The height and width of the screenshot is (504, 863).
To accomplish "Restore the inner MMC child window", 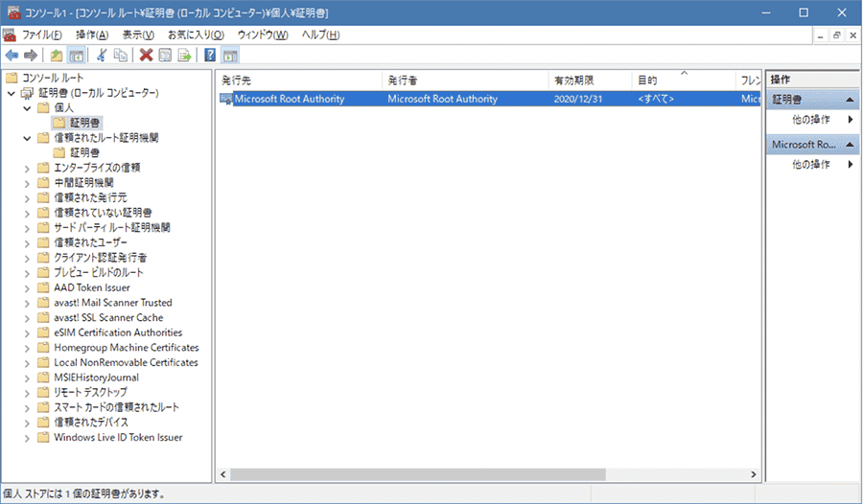I will (x=836, y=35).
